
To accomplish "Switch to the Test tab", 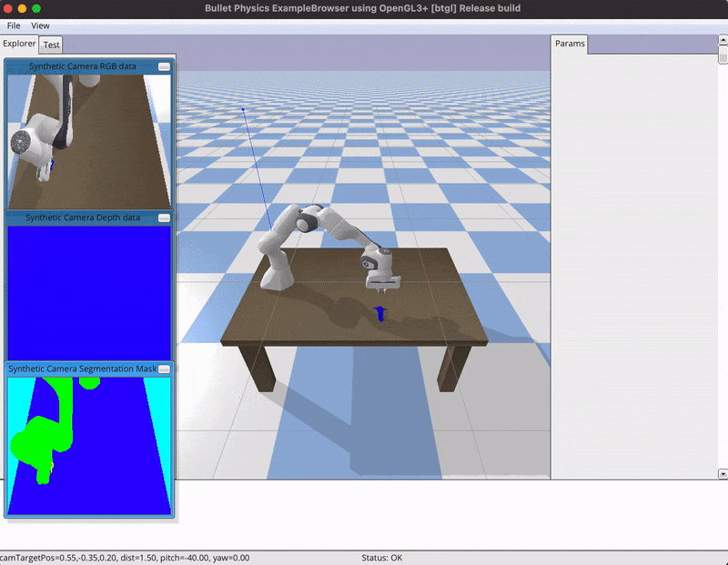I will tap(51, 44).
